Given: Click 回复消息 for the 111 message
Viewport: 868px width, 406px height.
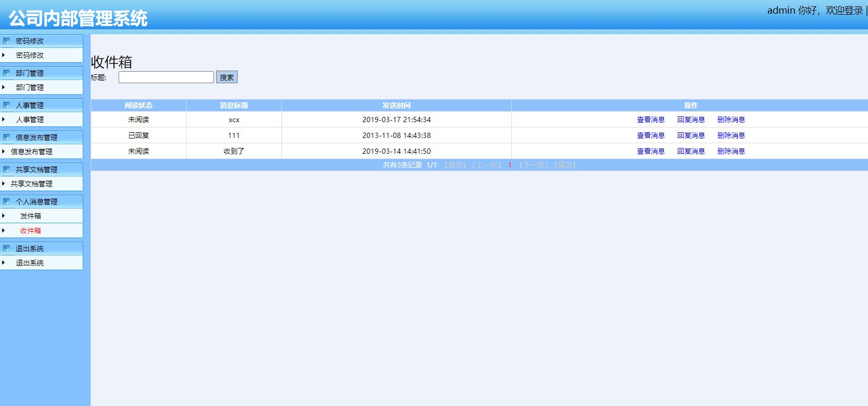Looking at the screenshot, I should 691,135.
